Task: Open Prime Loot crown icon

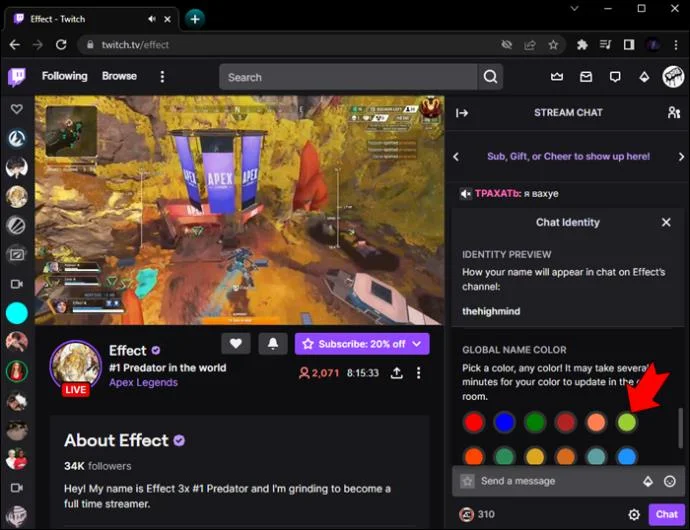Action: (557, 77)
